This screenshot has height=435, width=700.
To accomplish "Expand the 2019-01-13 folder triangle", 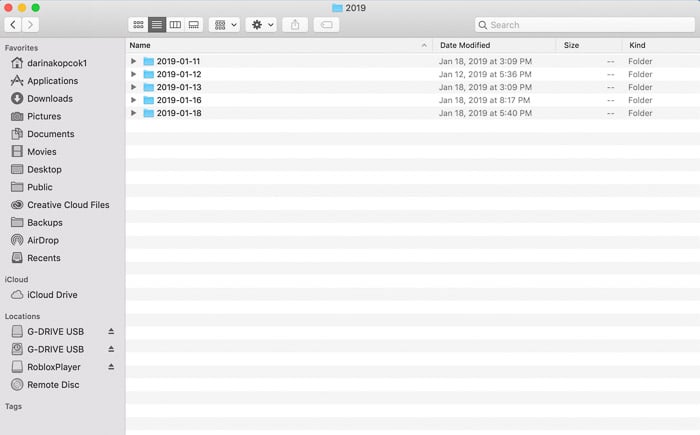I will (x=133, y=87).
